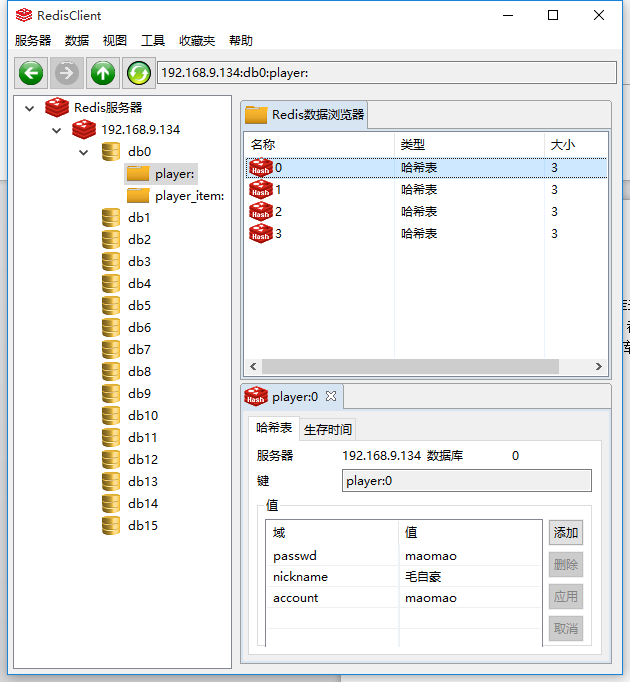Select the db7 database icon
630x682 pixels.
[x=111, y=350]
